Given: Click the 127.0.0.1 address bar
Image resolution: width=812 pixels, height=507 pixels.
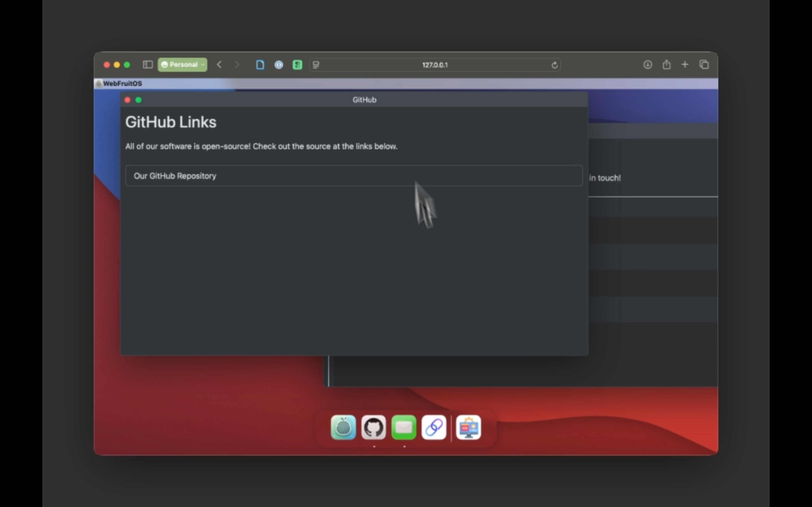Looking at the screenshot, I should click(435, 65).
